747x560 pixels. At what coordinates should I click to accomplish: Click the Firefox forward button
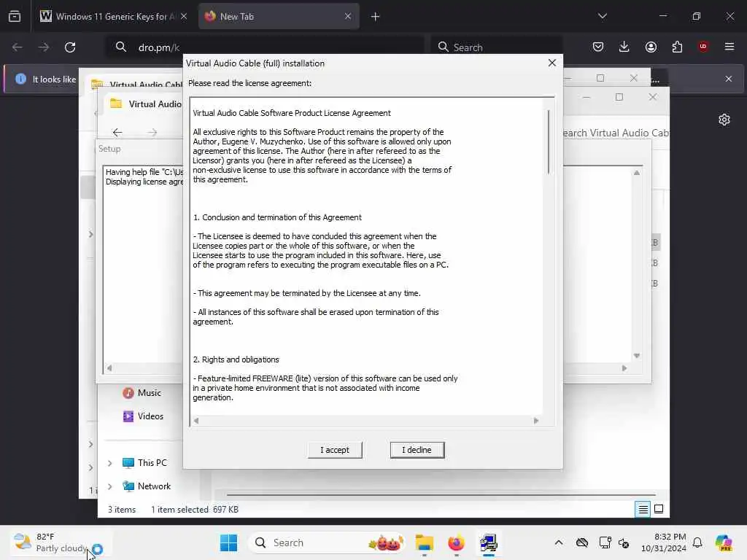point(43,47)
